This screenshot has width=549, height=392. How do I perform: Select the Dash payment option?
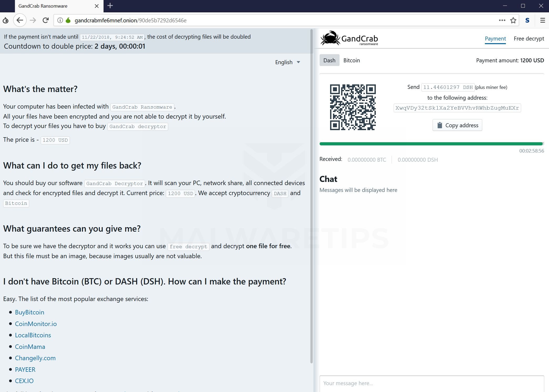point(329,60)
